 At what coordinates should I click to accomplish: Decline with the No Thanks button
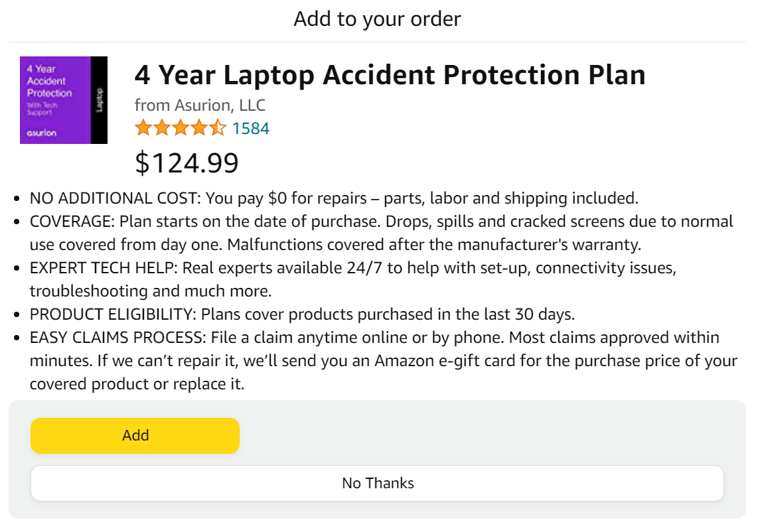pyautogui.click(x=377, y=484)
